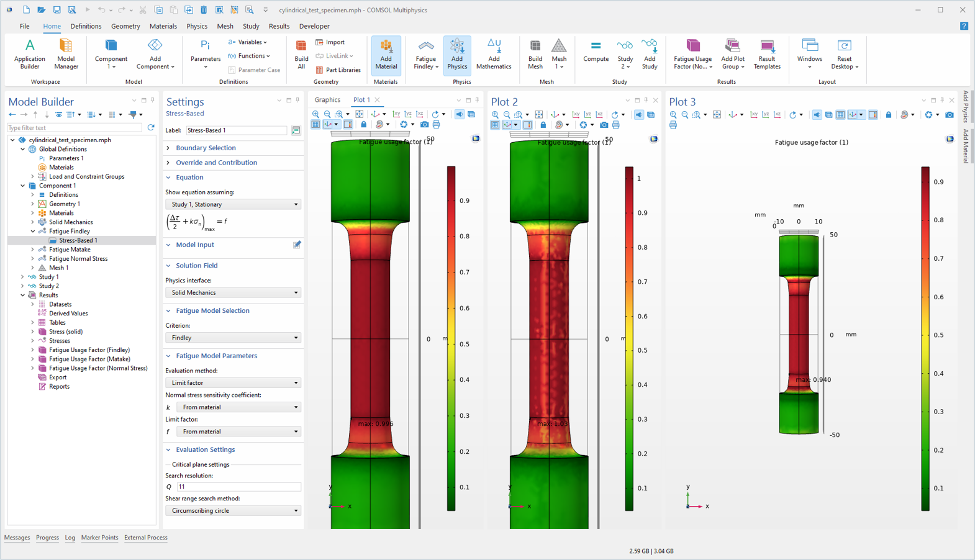Click the Model Manager icon

[x=66, y=54]
